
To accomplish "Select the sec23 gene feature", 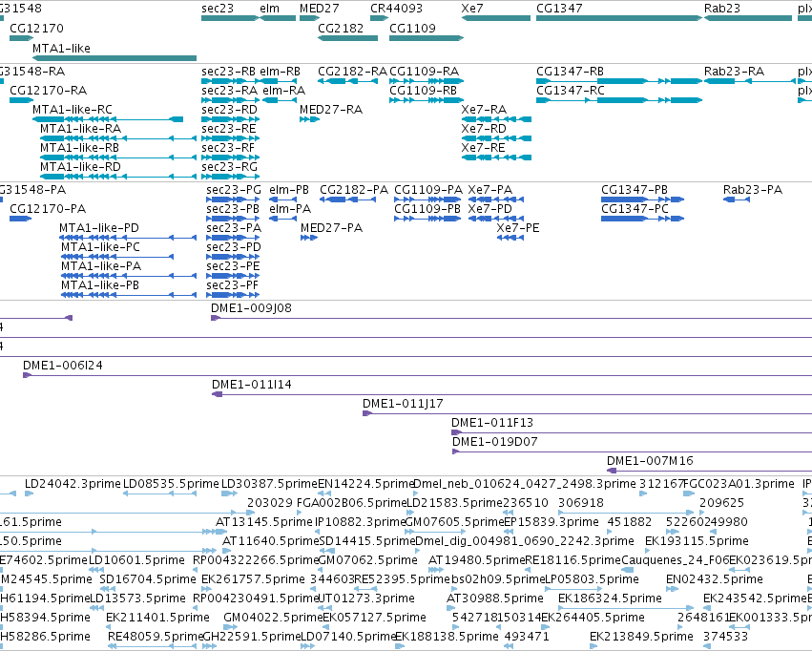I will point(229,18).
